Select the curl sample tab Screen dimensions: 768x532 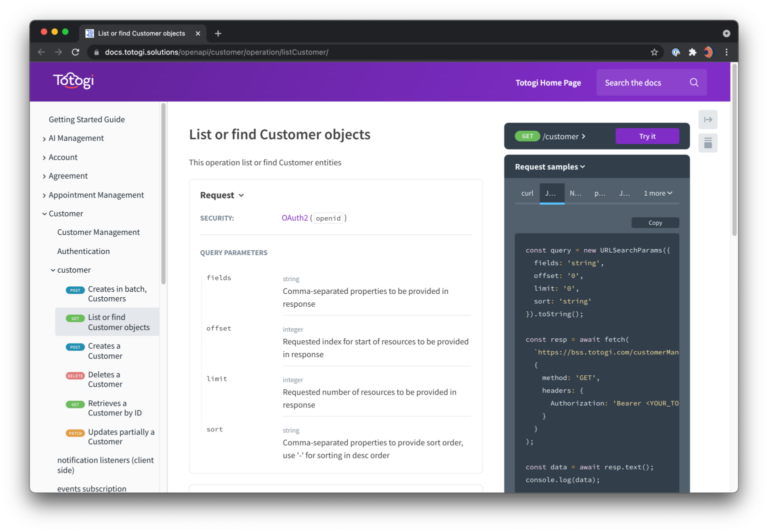527,193
